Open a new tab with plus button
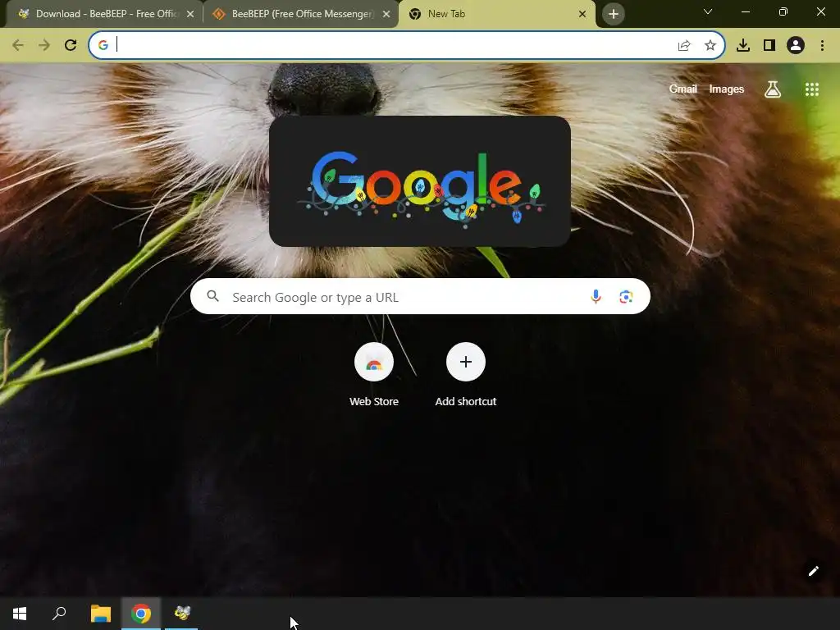 pyautogui.click(x=614, y=14)
